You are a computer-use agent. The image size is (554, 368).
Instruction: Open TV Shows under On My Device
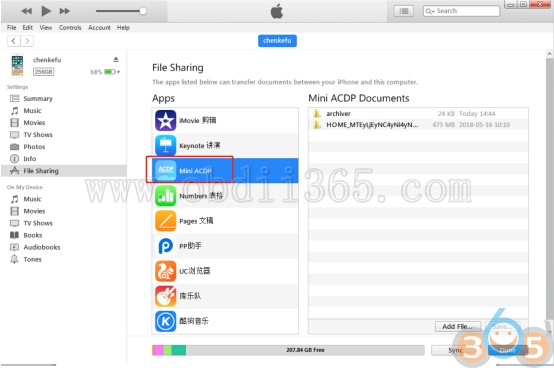pos(38,223)
